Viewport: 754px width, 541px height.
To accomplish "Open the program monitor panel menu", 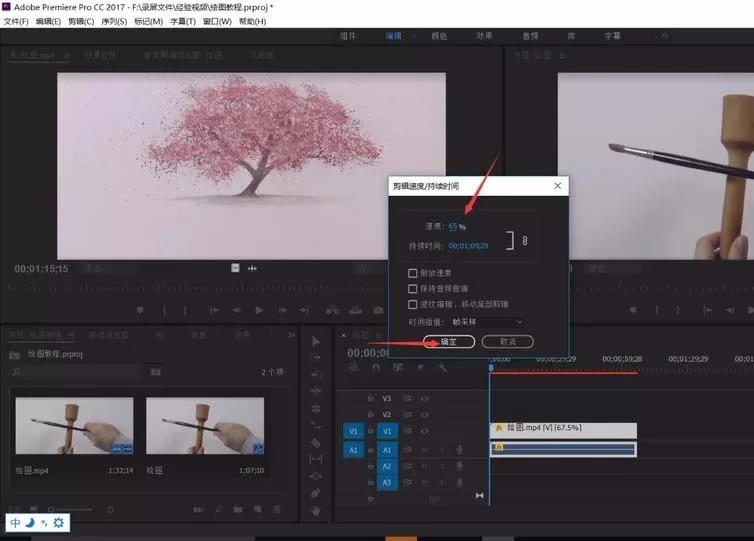I will click(562, 56).
